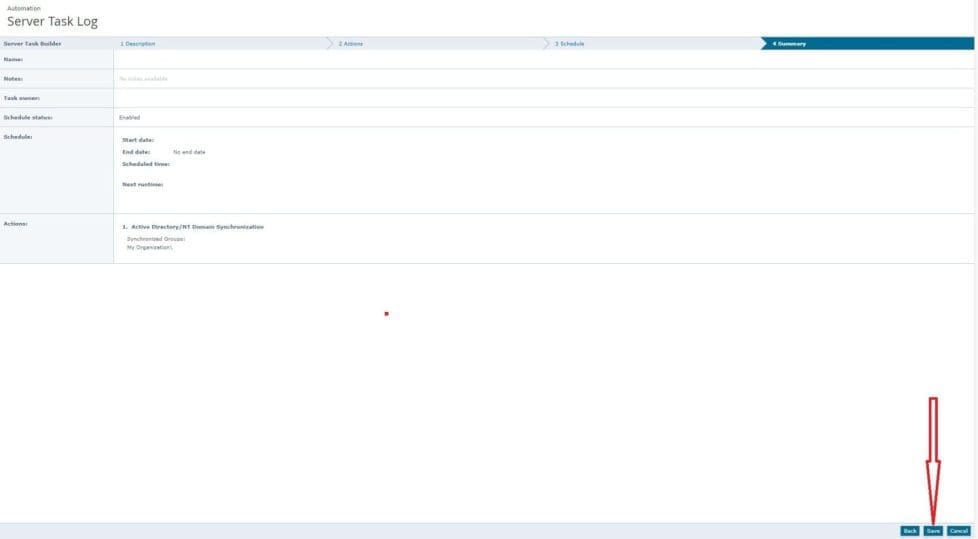The image size is (978, 539).
Task: Click the Server Task Log heading
Action: pyautogui.click(x=52, y=22)
